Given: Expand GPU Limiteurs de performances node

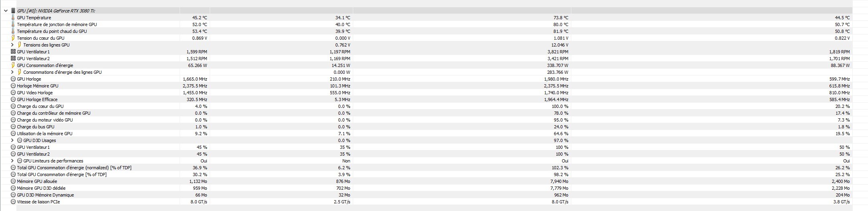Looking at the screenshot, I should click(12, 161).
